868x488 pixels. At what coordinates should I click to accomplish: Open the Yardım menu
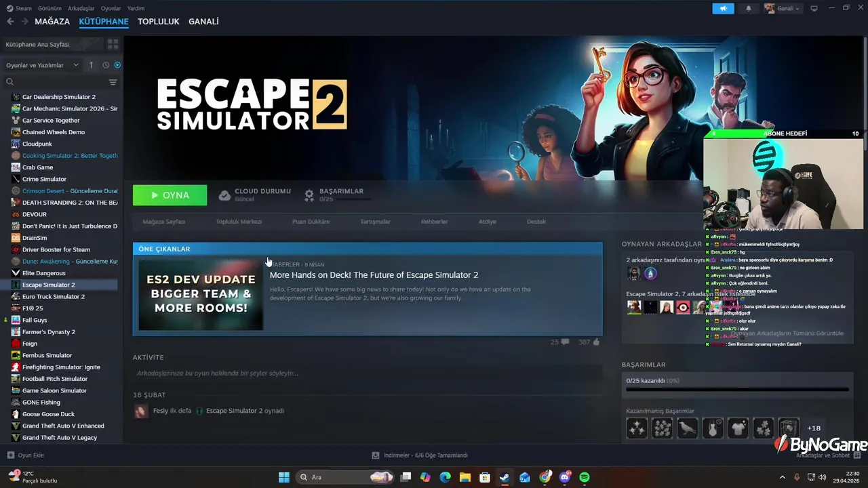(136, 8)
